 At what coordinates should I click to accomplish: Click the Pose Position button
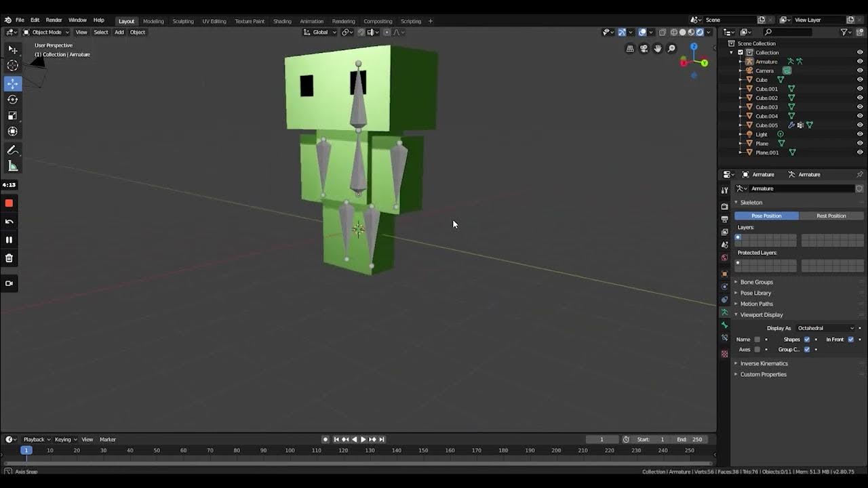click(766, 216)
